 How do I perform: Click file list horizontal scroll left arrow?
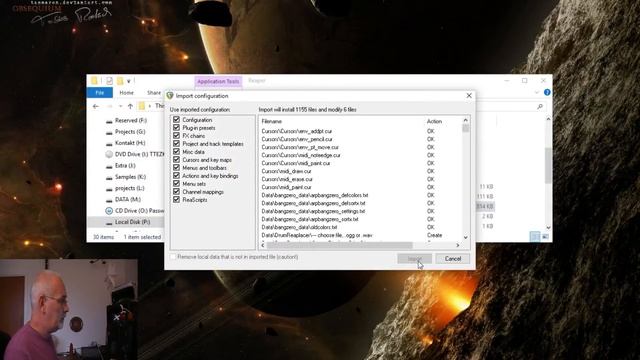262,245
